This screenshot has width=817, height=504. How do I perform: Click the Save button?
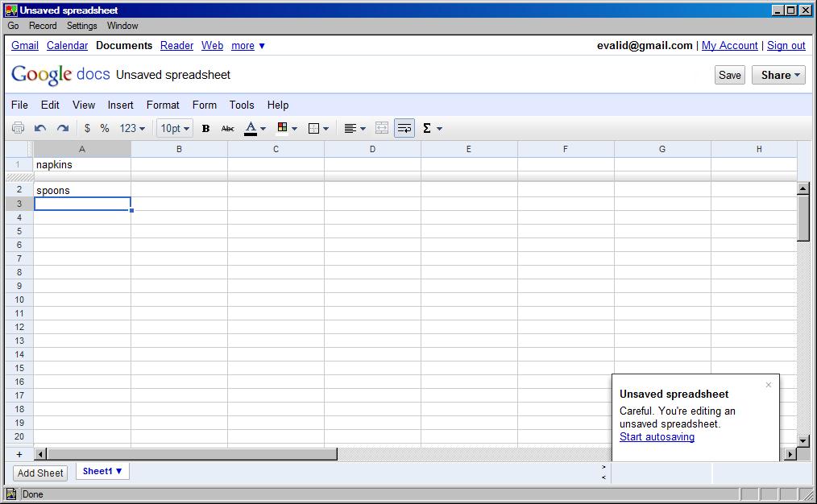point(729,75)
